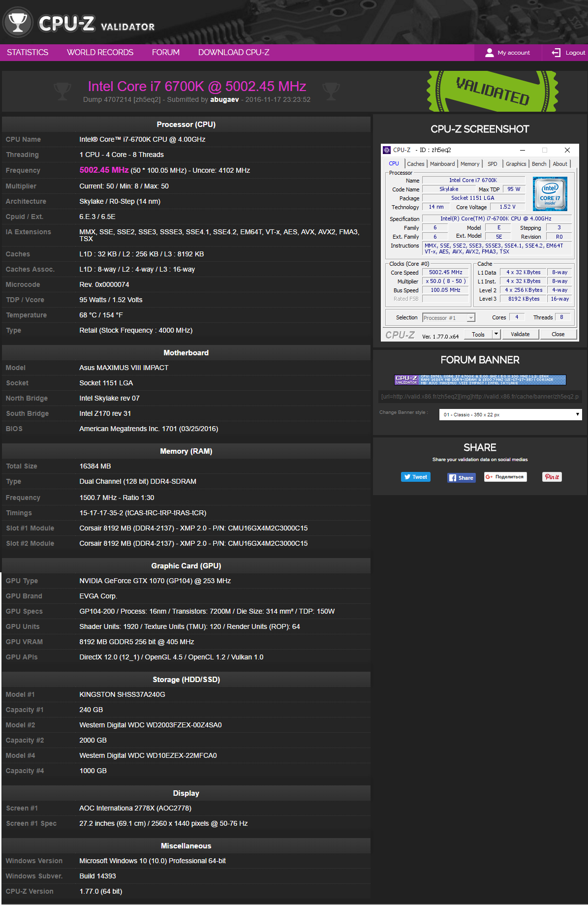Click the pink 5002.45 MHz frequency value
Viewport: 588px width, 905px height.
pos(104,170)
